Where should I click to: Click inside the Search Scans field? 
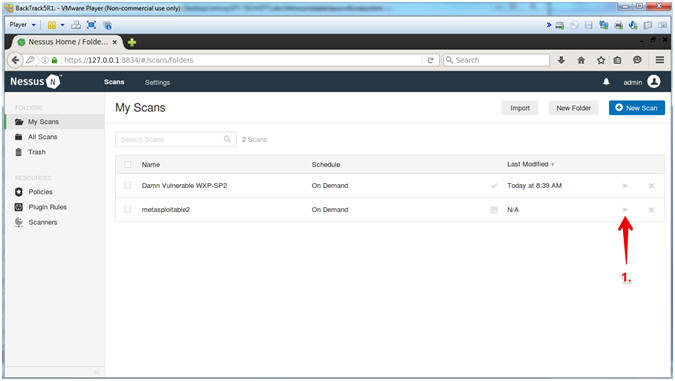pos(176,139)
